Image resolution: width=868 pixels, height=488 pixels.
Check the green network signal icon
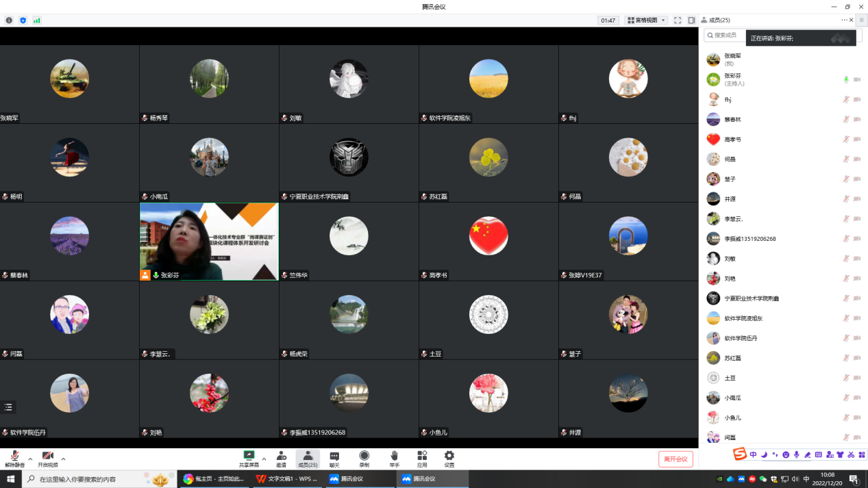coord(36,21)
